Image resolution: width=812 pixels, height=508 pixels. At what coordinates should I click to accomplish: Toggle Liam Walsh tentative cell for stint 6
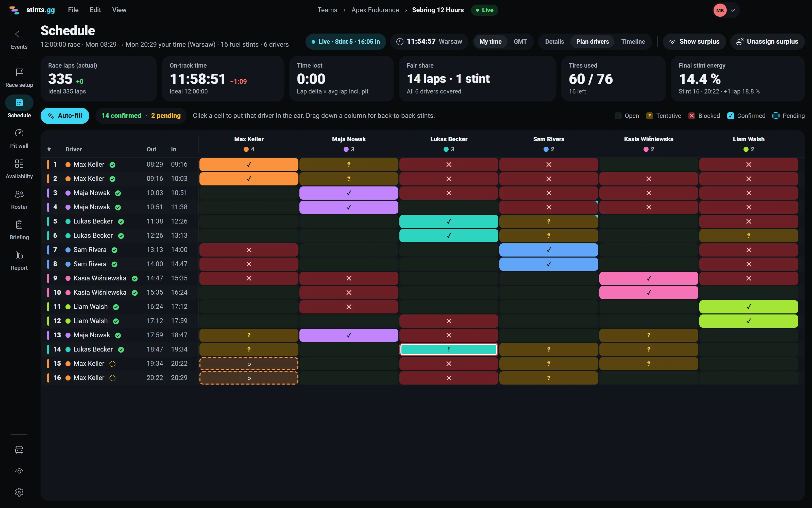(749, 236)
